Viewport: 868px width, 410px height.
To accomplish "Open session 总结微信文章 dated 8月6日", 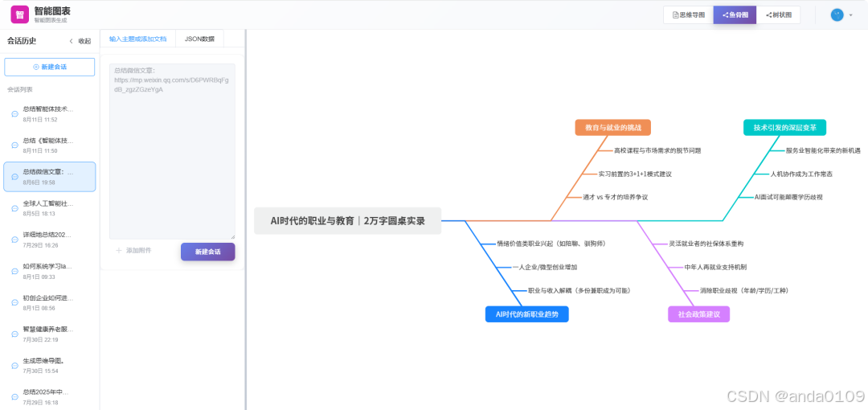I will pyautogui.click(x=50, y=177).
